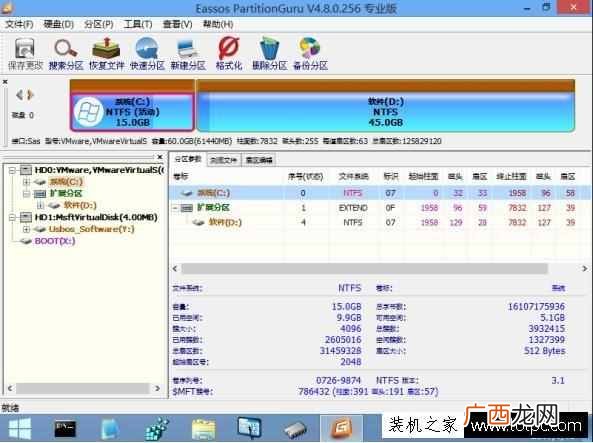
Task: Collapse the 扩展分区 node in tree
Action: (26, 194)
